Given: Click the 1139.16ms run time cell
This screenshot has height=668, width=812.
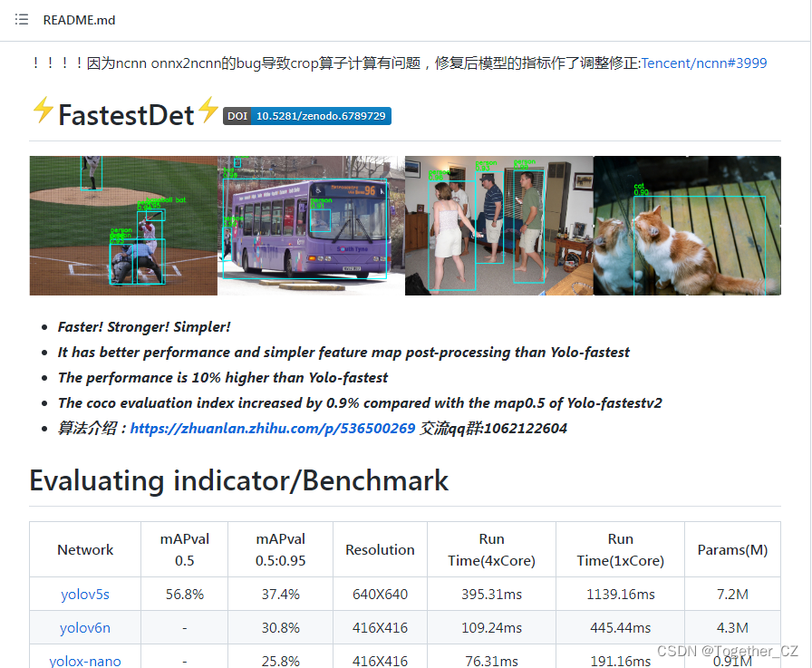Looking at the screenshot, I should 621,594.
